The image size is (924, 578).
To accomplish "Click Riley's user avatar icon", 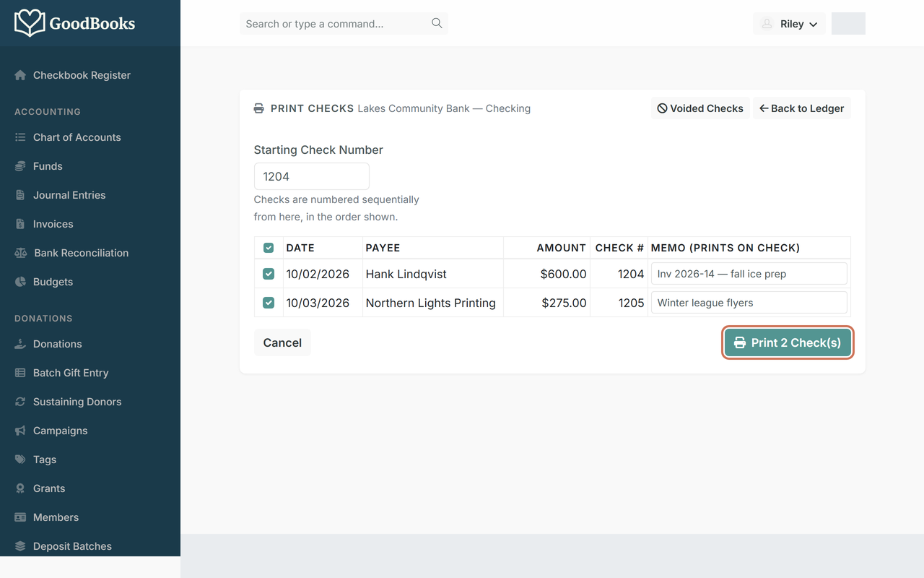I will [x=767, y=24].
